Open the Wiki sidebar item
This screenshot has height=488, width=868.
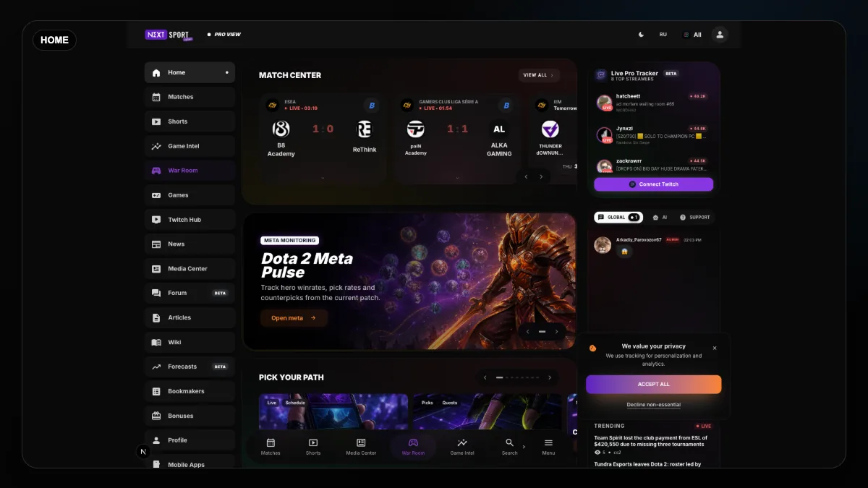pyautogui.click(x=190, y=342)
